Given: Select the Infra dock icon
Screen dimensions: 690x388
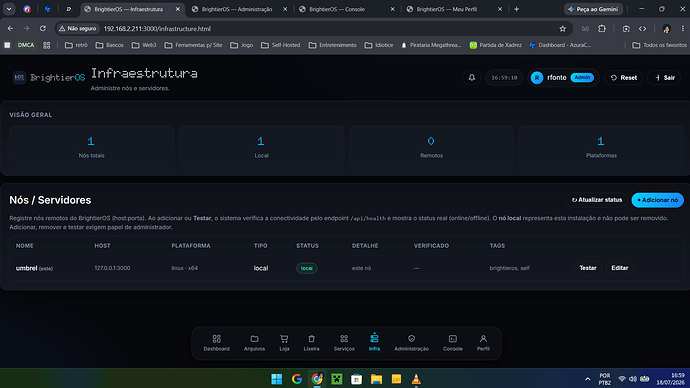Looking at the screenshot, I should click(374, 343).
